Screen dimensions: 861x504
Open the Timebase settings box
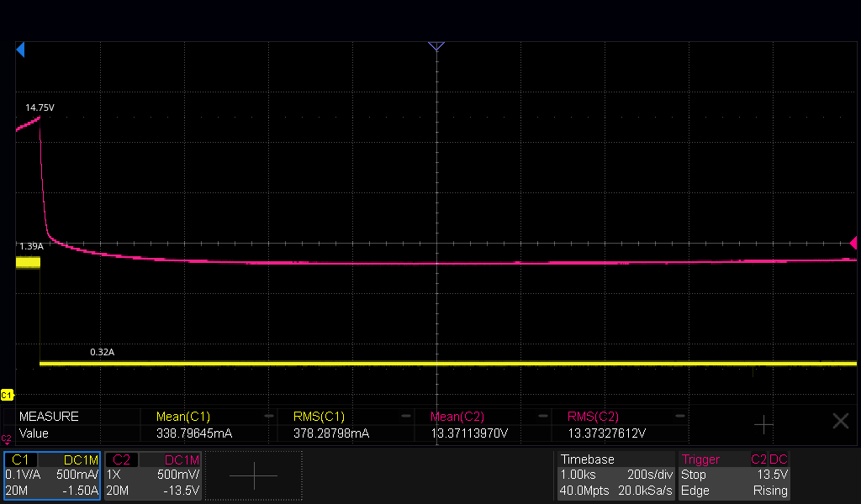616,475
